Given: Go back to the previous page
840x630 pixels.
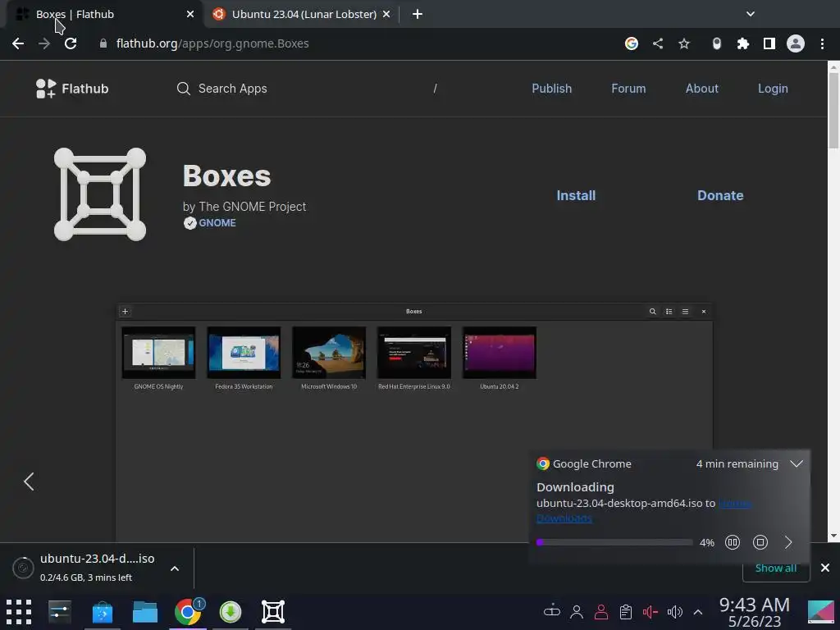Looking at the screenshot, I should [x=18, y=43].
